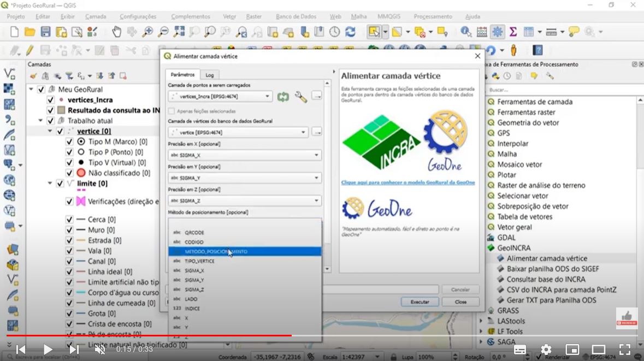Open the Camada menu
The width and height of the screenshot is (644, 361).
coord(96,16)
